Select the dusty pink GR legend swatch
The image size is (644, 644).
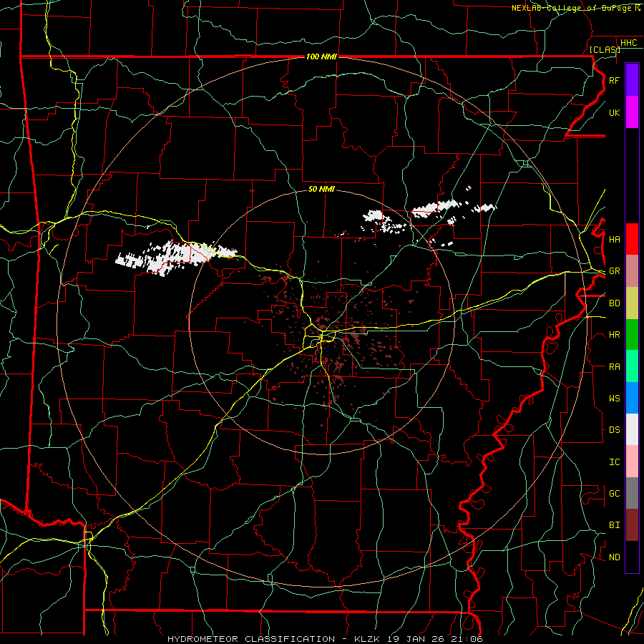(x=632, y=271)
